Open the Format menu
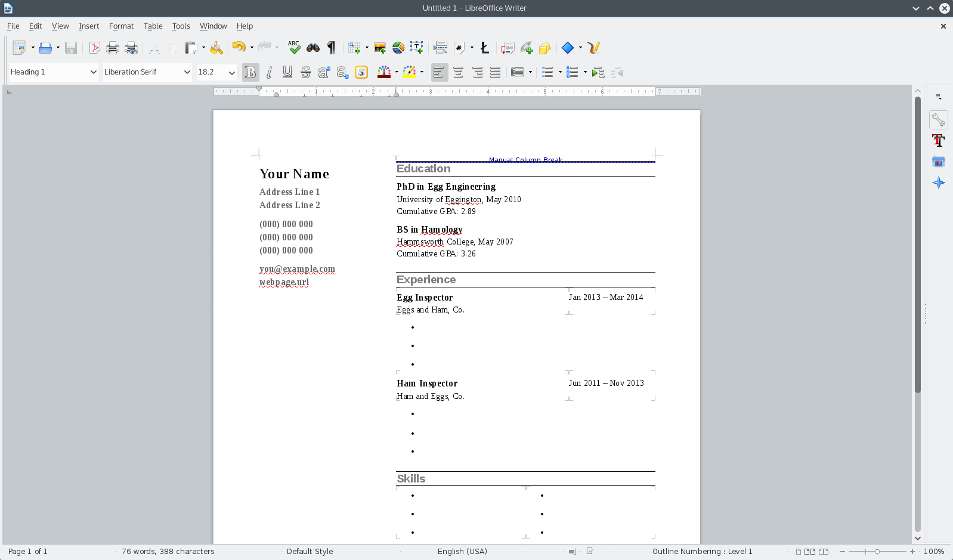Image resolution: width=953 pixels, height=560 pixels. [121, 26]
